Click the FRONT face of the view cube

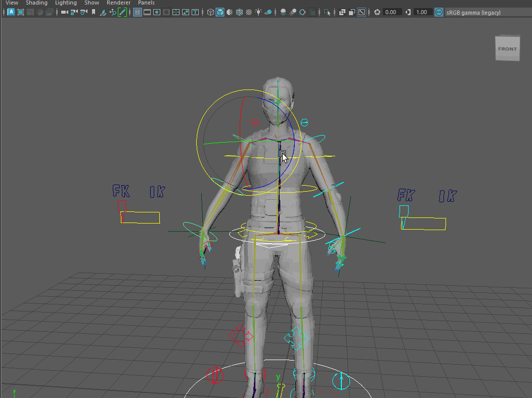[x=507, y=49]
